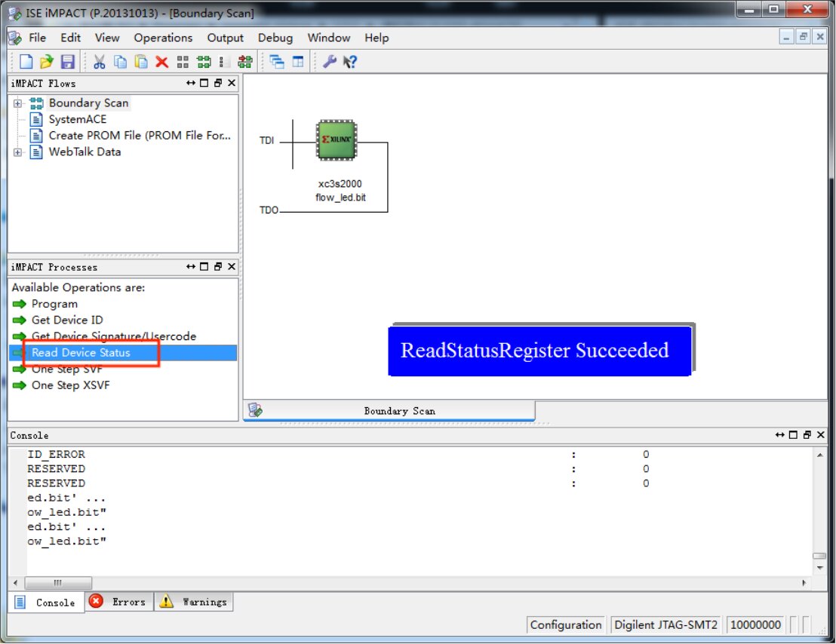Image resolution: width=836 pixels, height=644 pixels.
Task: Save the project with the floppy icon
Action: point(67,62)
